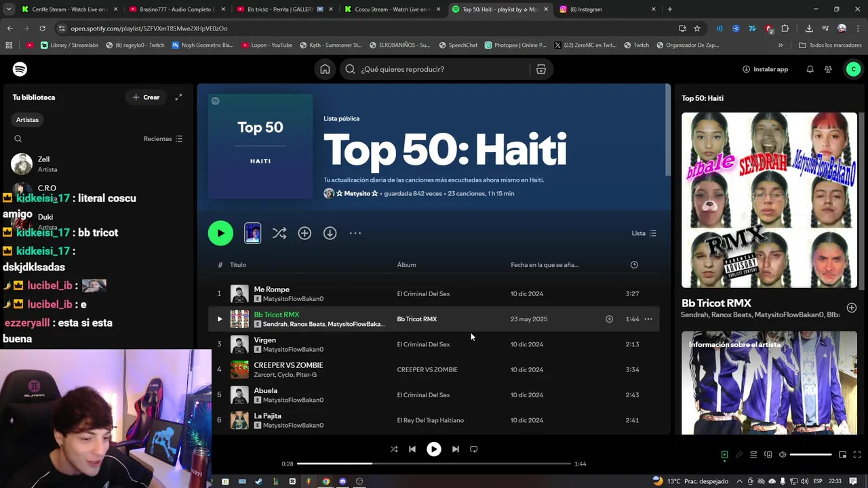Open the lyrics microphone icon
This screenshot has height=488, width=868.
click(739, 455)
